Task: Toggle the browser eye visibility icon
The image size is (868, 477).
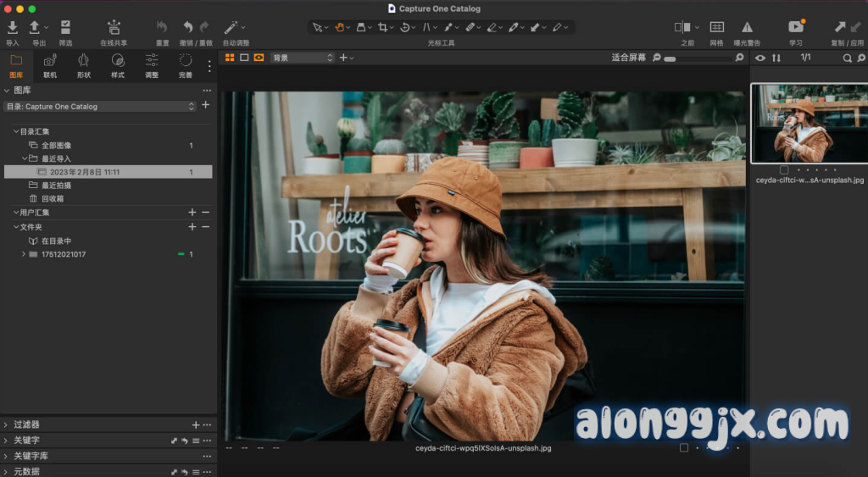Action: click(759, 58)
